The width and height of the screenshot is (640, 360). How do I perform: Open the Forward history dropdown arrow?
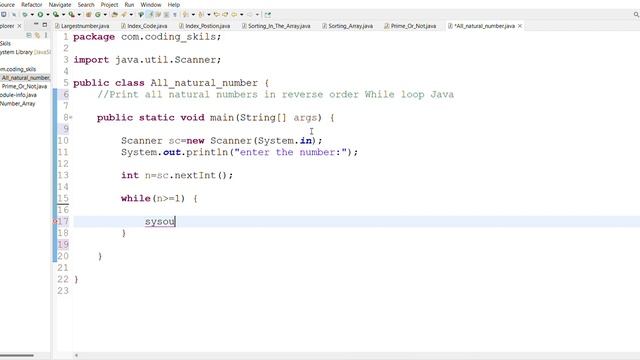(258, 15)
